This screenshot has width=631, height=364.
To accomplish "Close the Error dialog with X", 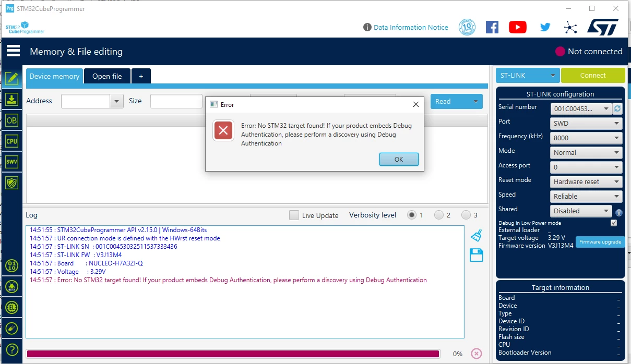I will pos(416,104).
